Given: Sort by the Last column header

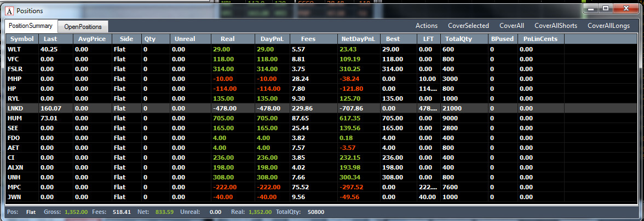Looking at the screenshot, I should (x=56, y=39).
